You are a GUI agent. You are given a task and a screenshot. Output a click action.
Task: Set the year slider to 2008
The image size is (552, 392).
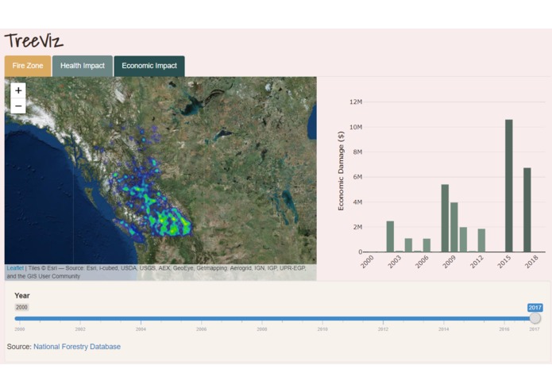point(262,318)
